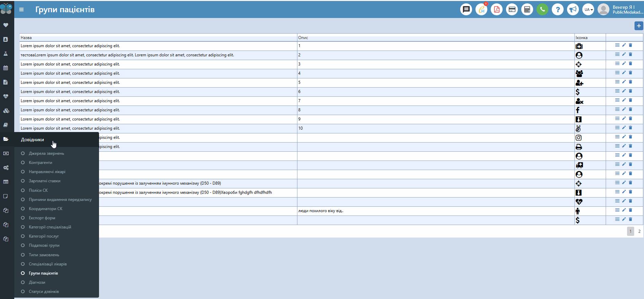Open the UA language dropdown
Image resolution: width=644 pixels, height=299 pixels.
pyautogui.click(x=588, y=10)
